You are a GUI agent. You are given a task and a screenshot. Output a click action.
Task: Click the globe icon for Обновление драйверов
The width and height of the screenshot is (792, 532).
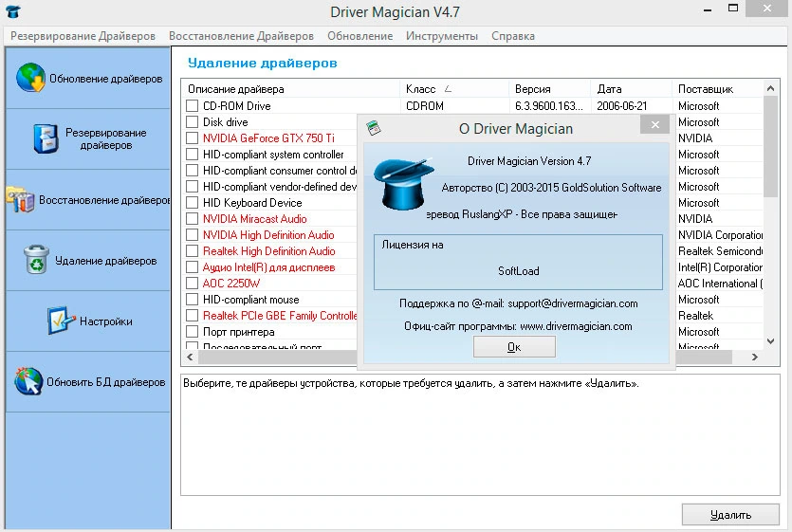30,78
